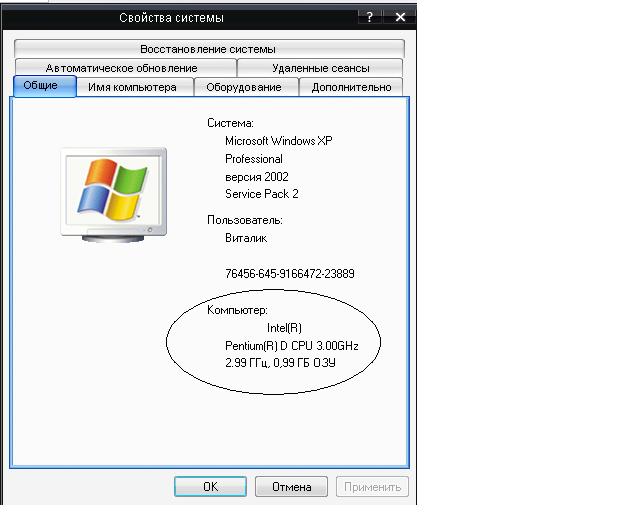Click the user name Виталик
Screen dimensions: 640x512
(246, 238)
